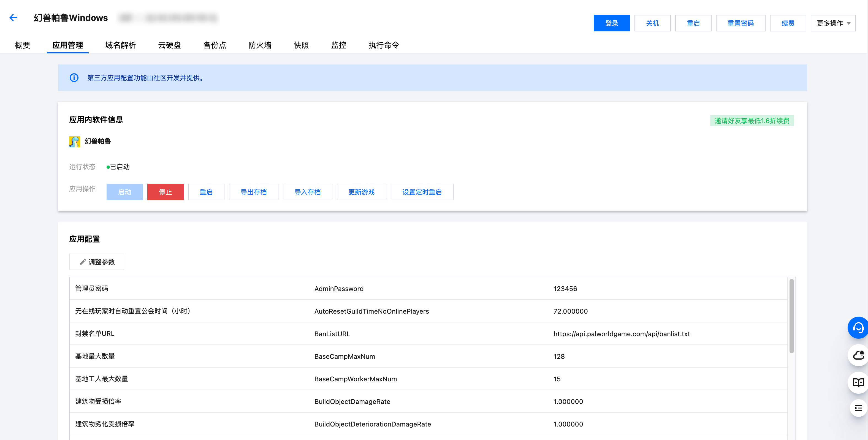Click the back arrow to return
The width and height of the screenshot is (868, 440).
click(13, 18)
